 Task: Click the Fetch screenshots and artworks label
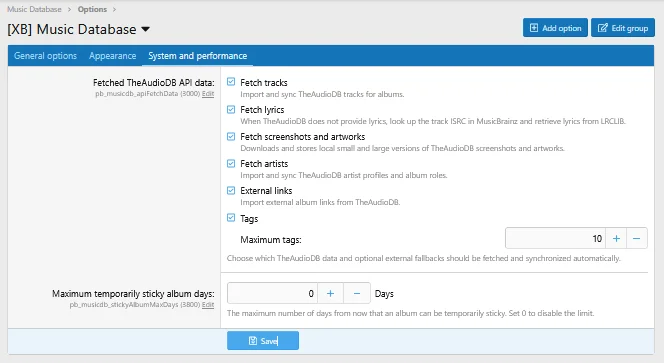(303, 137)
